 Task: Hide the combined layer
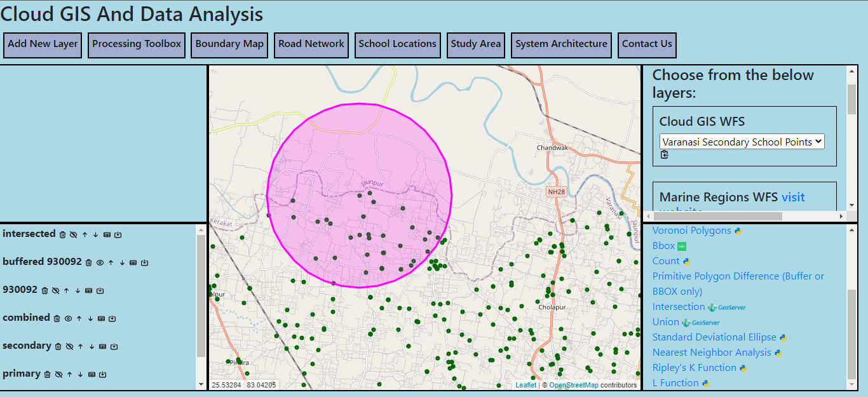[x=68, y=318]
